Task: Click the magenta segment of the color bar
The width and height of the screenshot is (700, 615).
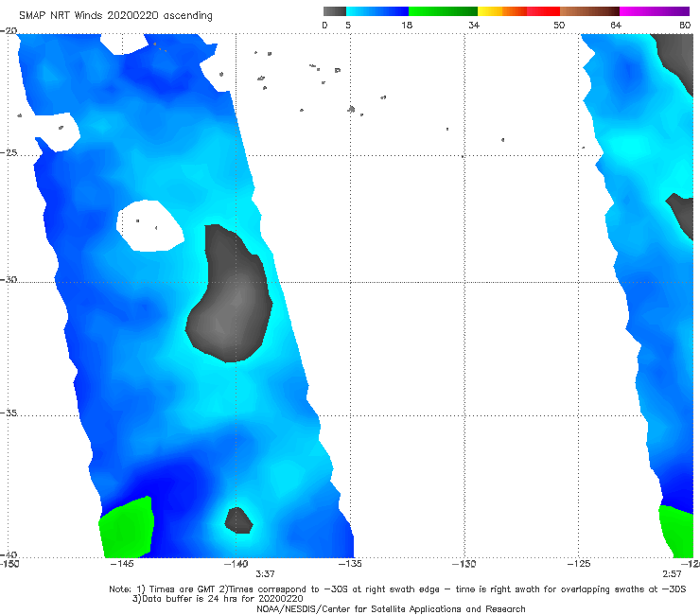Action: pyautogui.click(x=655, y=11)
